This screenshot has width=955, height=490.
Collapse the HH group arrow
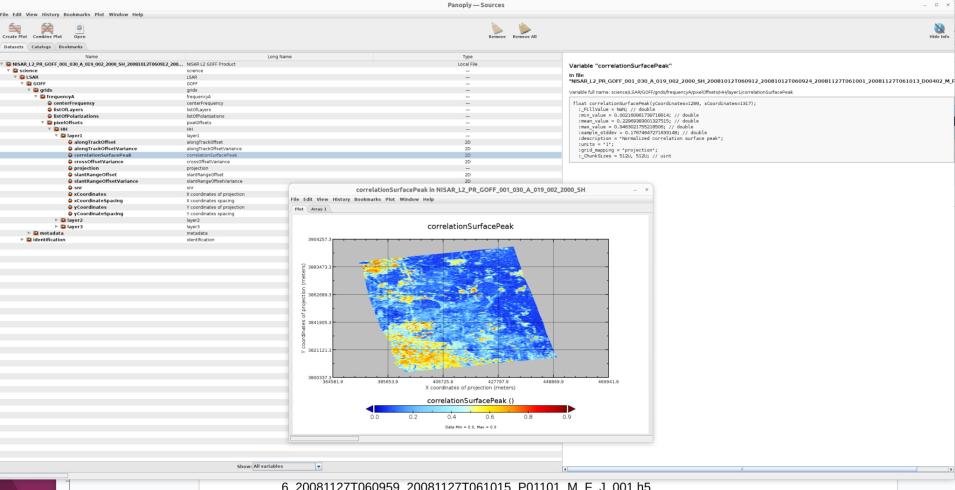tap(49, 129)
